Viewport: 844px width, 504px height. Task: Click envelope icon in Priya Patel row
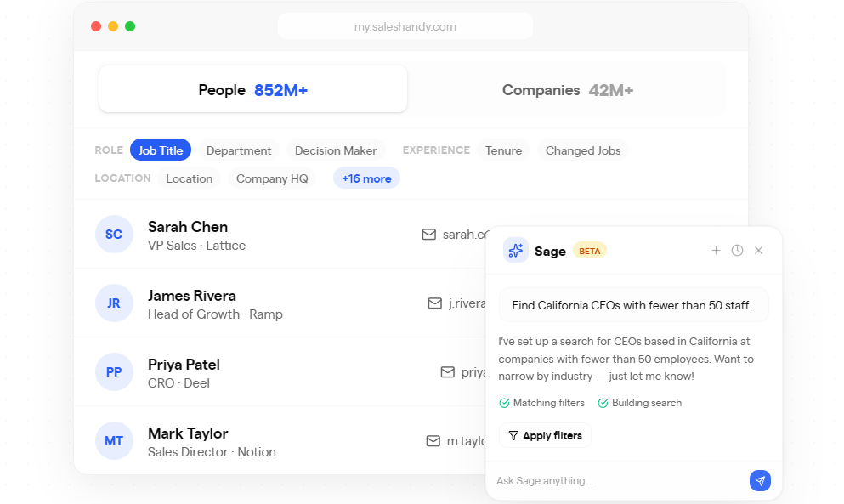pyautogui.click(x=448, y=372)
